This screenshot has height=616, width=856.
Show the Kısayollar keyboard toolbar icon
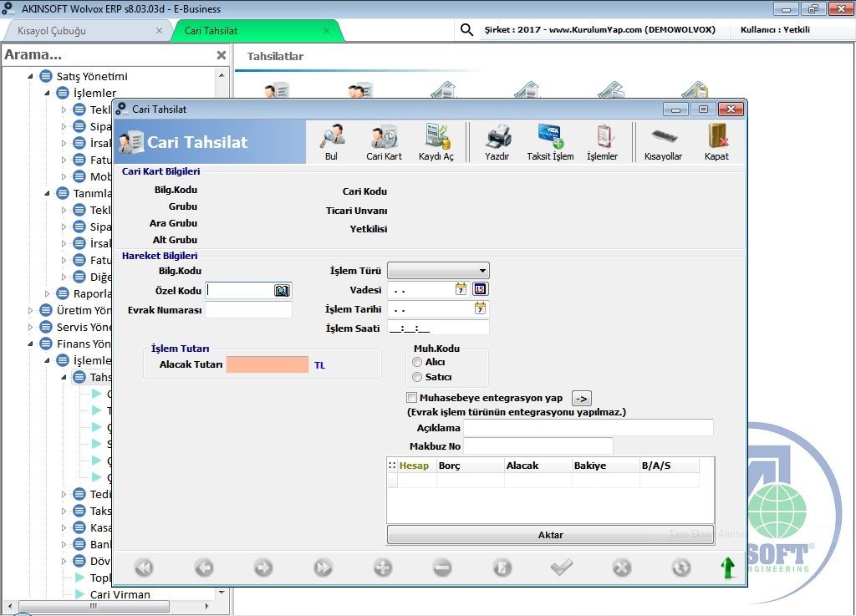pos(663,142)
